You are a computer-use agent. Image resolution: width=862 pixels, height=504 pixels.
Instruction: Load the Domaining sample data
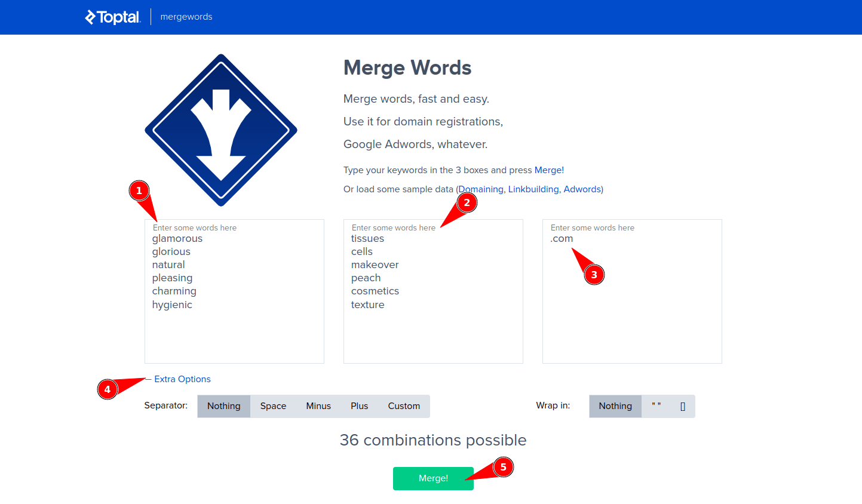(481, 189)
